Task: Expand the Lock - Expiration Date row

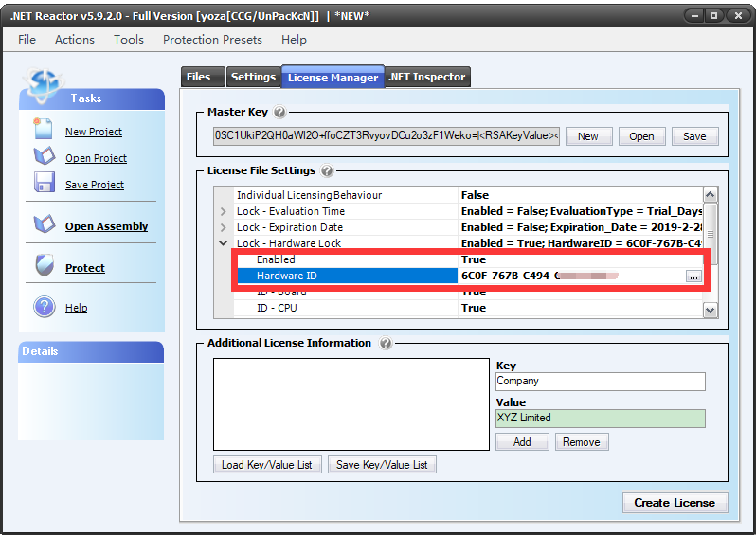Action: point(223,227)
